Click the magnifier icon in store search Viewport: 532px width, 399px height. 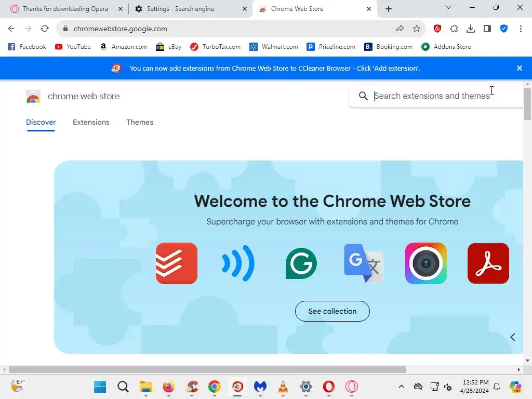coord(363,96)
